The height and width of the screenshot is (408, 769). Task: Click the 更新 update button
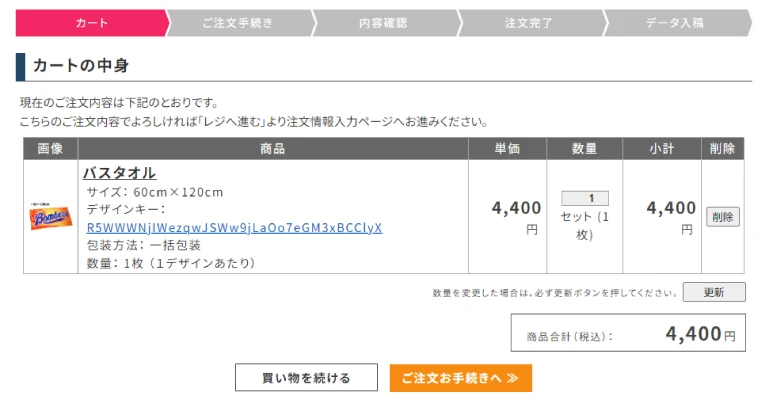[x=714, y=292]
